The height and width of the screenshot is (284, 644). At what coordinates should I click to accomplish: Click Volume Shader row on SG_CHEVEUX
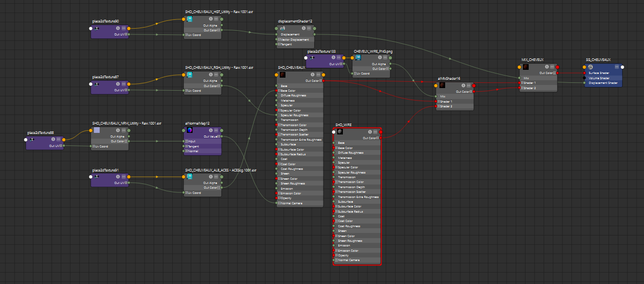tap(603, 78)
